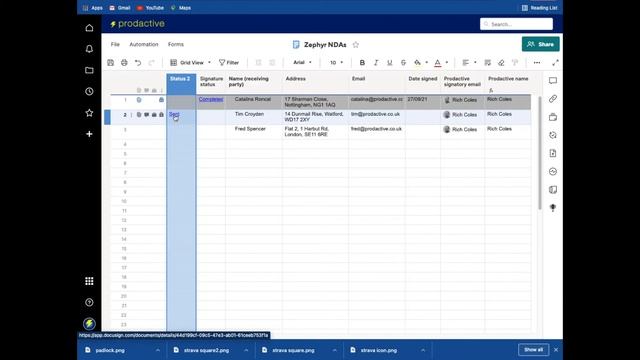Select the Email column header
Viewport: 640px width, 360px height.
click(377, 84)
